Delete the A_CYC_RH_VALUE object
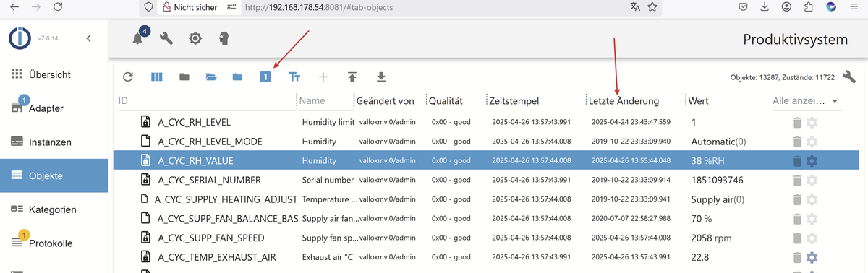This screenshot has width=868, height=273. coord(796,160)
